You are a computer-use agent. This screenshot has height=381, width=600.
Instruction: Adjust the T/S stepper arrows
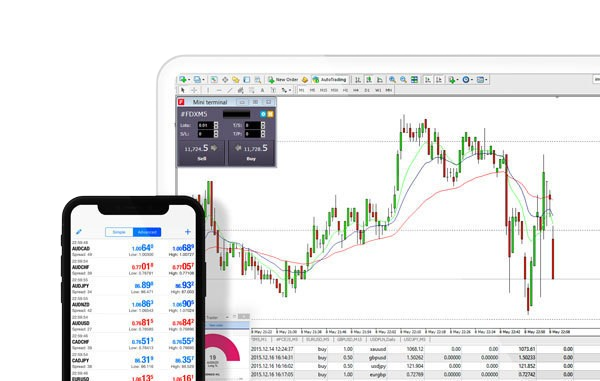pos(263,125)
